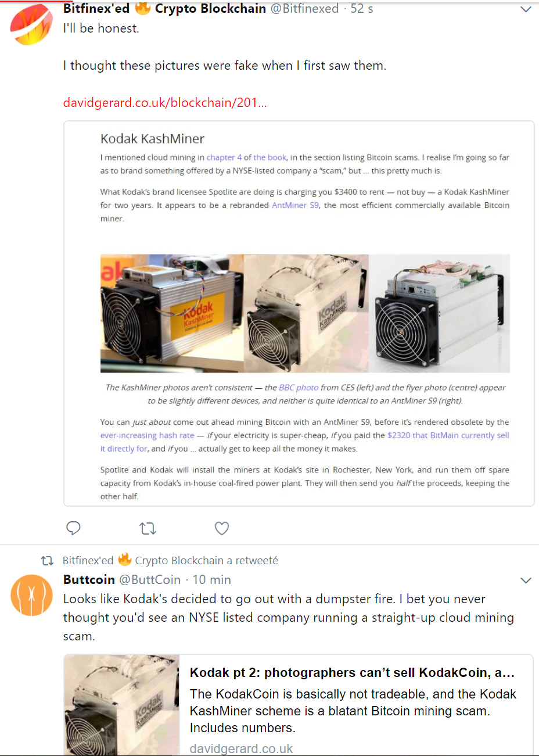The height and width of the screenshot is (756, 539).
Task: Open the Kodak KashMiner article screenshot
Action: pos(299,314)
